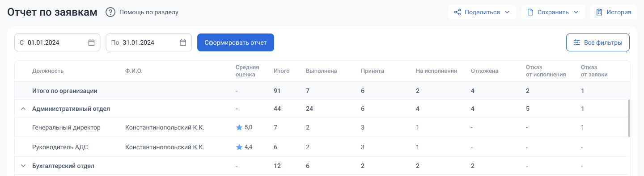
Task: Click the star rating icon showing 4,4
Action: pos(239,147)
